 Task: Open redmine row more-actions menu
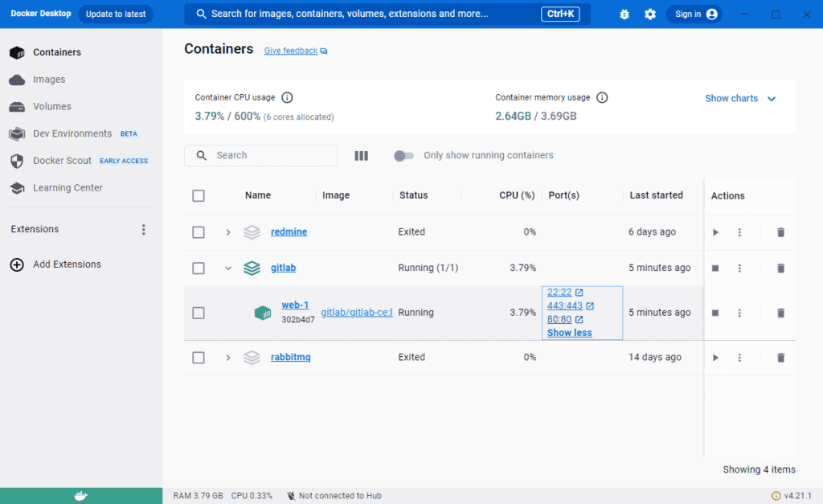tap(739, 232)
